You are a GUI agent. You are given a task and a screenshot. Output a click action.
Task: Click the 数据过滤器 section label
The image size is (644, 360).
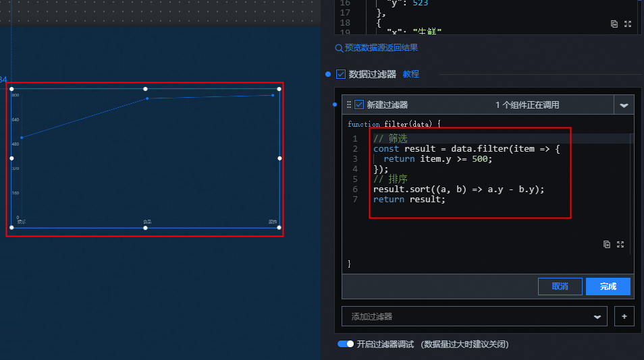[x=372, y=74]
